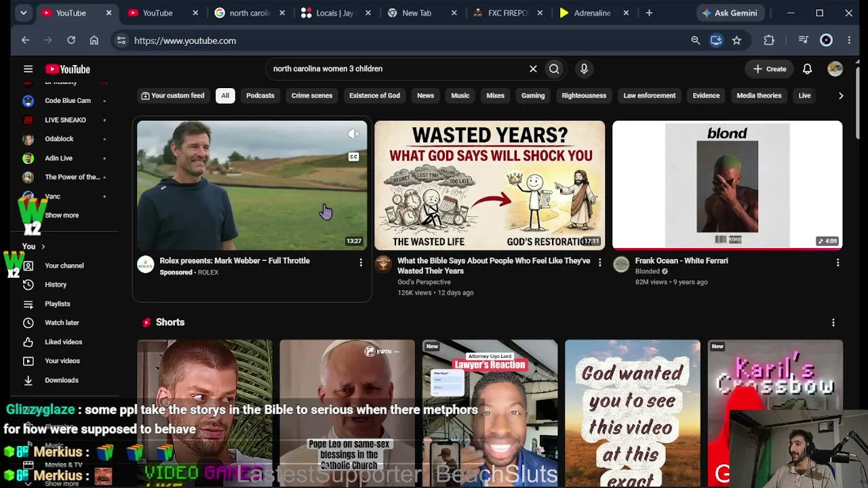This screenshot has width=868, height=488.
Task: Select the Podcasts filter chip
Action: (x=260, y=96)
